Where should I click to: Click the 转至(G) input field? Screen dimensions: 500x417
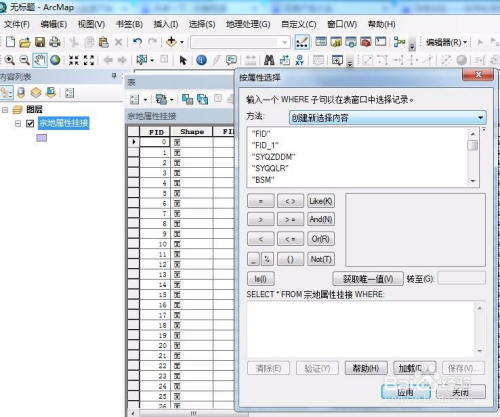point(462,278)
